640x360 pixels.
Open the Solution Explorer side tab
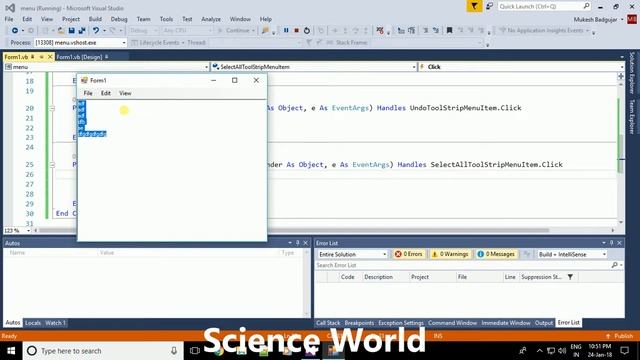pos(632,73)
